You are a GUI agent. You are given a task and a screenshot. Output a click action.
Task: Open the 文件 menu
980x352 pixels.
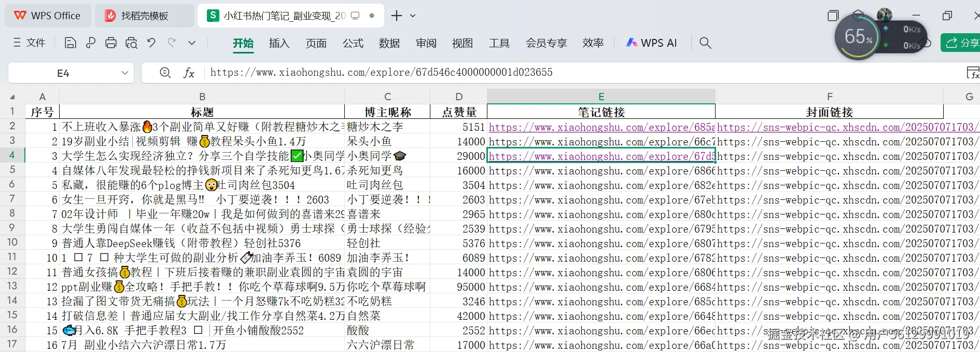coord(30,43)
